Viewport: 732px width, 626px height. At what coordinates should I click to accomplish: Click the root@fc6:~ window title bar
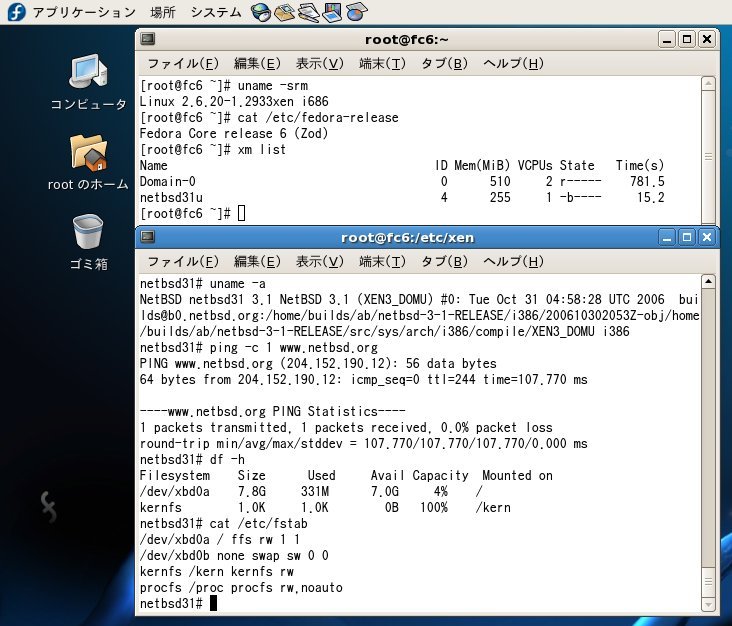point(406,39)
